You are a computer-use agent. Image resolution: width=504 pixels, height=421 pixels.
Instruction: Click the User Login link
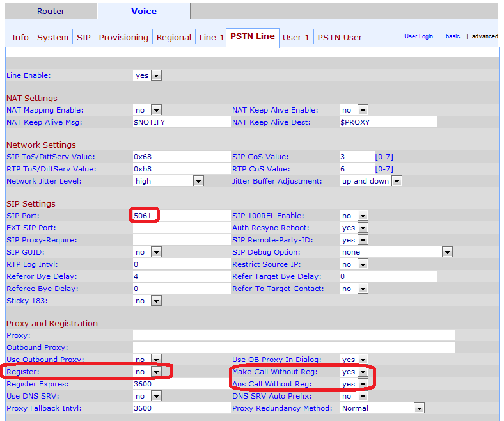(418, 36)
